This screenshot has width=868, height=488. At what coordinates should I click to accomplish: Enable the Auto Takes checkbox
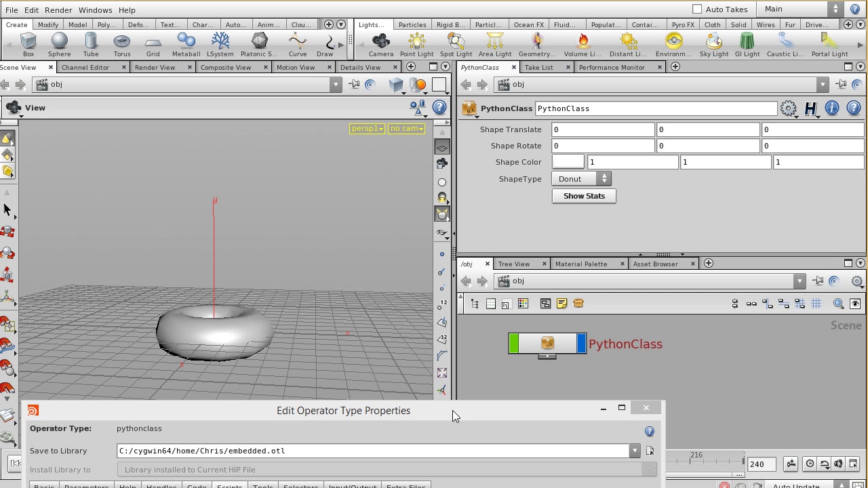(x=697, y=9)
